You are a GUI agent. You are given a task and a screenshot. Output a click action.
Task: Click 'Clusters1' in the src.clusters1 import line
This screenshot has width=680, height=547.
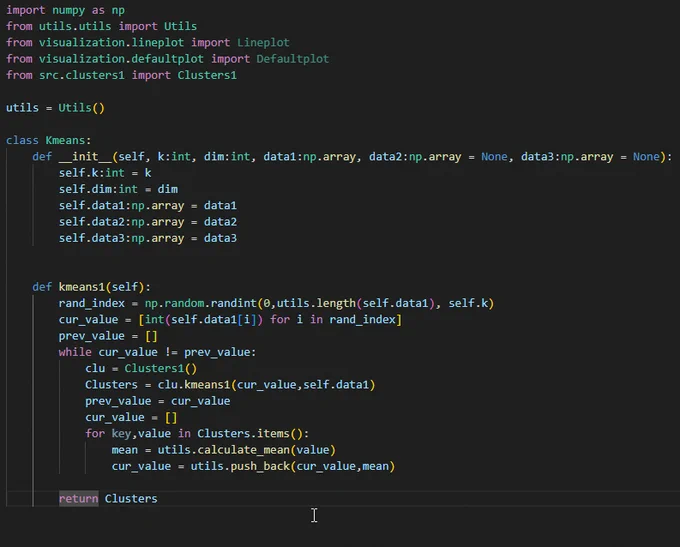click(207, 75)
